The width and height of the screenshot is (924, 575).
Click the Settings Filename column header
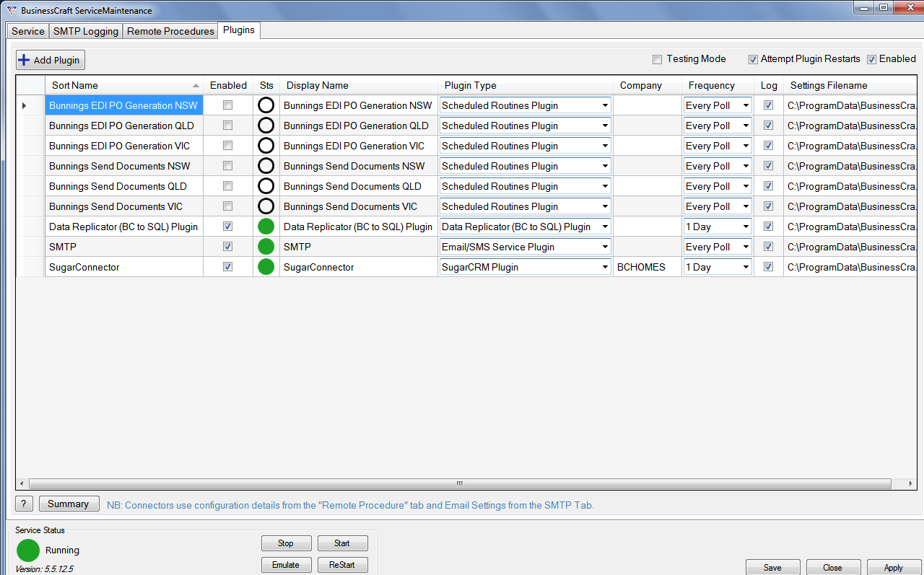pos(850,85)
